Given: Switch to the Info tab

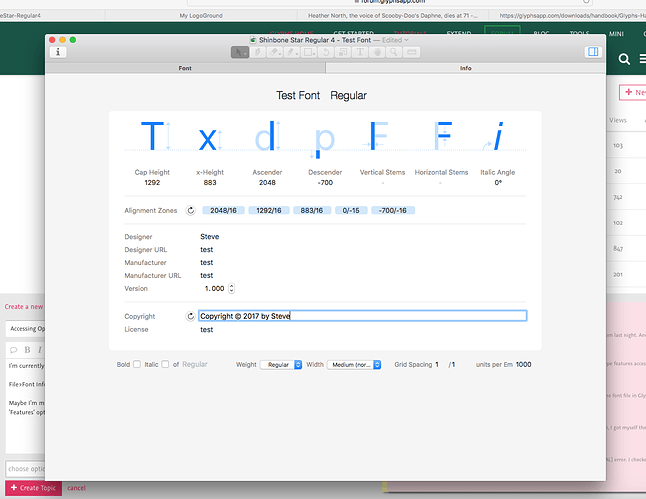Looking at the screenshot, I should (466, 68).
